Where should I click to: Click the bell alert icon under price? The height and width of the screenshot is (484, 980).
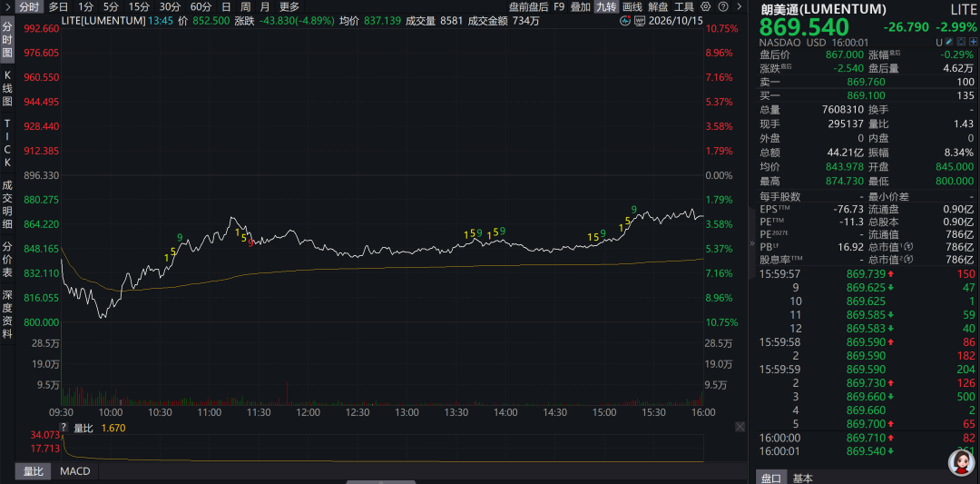(961, 43)
